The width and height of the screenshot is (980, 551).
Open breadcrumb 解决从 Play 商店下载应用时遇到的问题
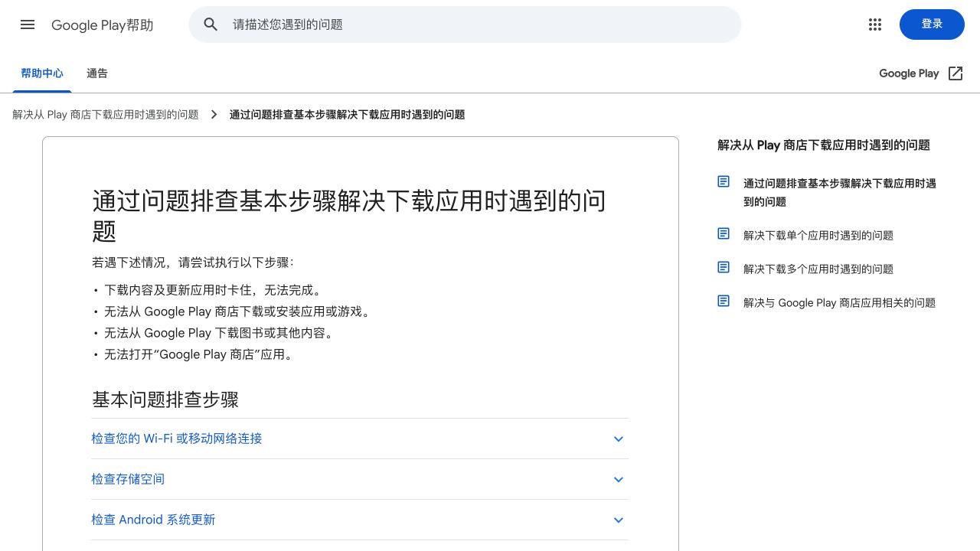tap(106, 115)
